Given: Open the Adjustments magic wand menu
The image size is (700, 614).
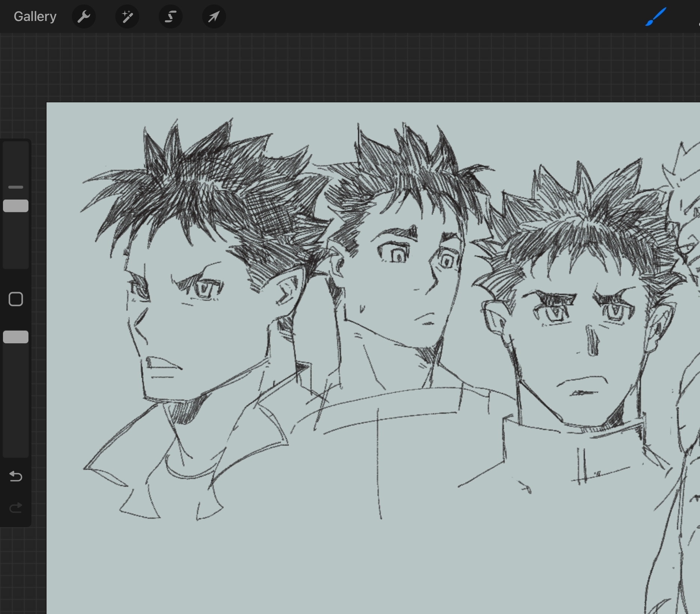Looking at the screenshot, I should [x=127, y=16].
